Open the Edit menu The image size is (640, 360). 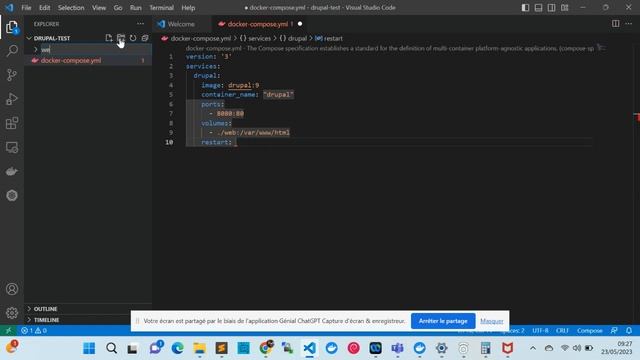(44, 8)
